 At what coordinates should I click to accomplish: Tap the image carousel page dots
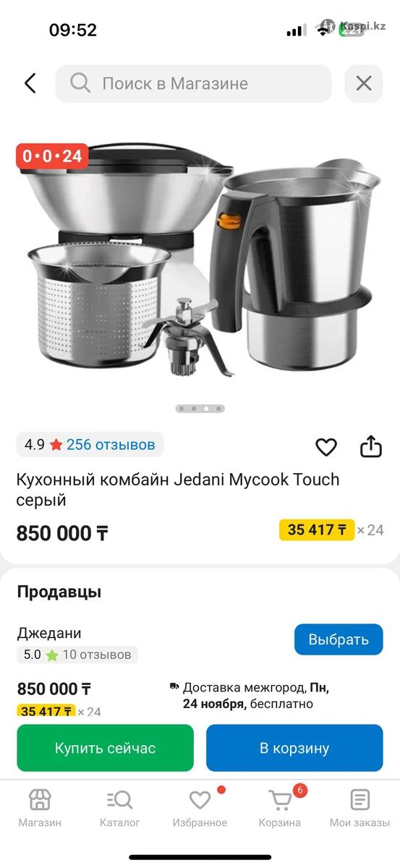(x=200, y=409)
